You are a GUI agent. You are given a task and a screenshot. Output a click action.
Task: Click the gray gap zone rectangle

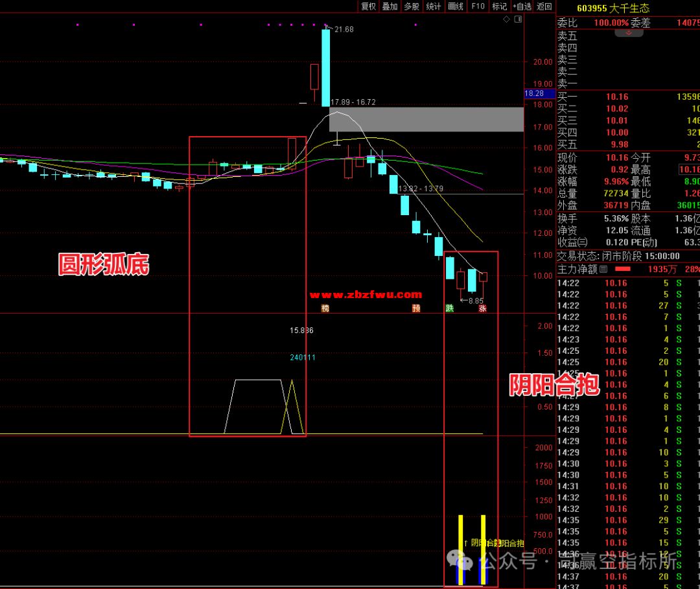click(x=426, y=119)
